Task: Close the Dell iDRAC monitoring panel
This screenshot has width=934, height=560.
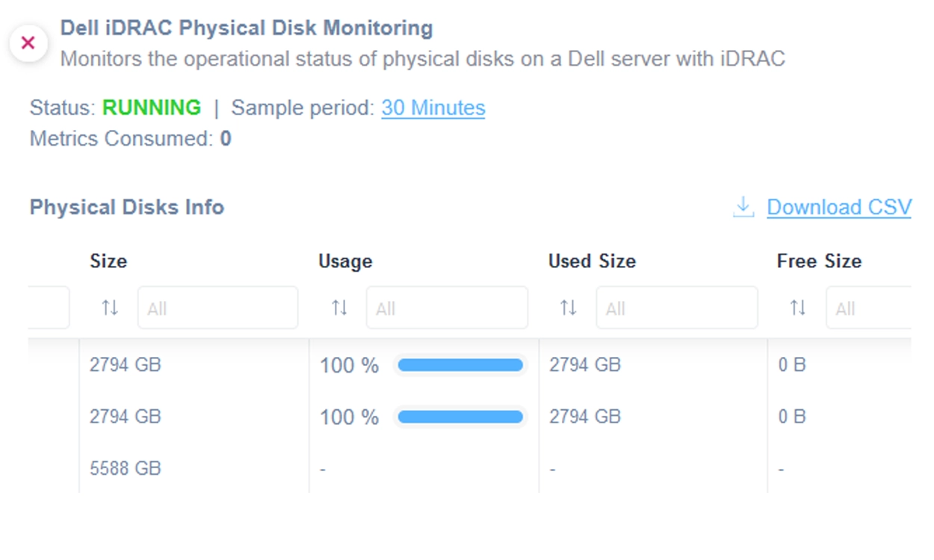Action: pos(28,43)
